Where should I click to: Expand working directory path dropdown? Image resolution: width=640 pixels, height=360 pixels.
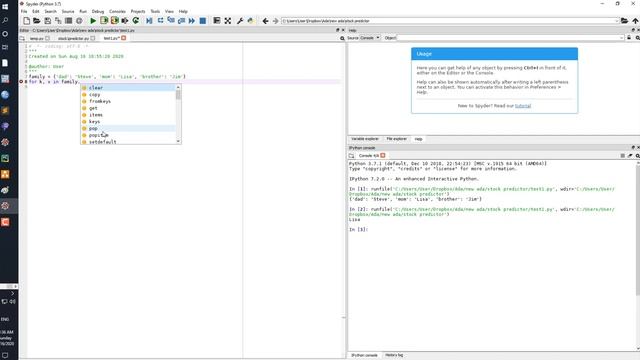617,21
